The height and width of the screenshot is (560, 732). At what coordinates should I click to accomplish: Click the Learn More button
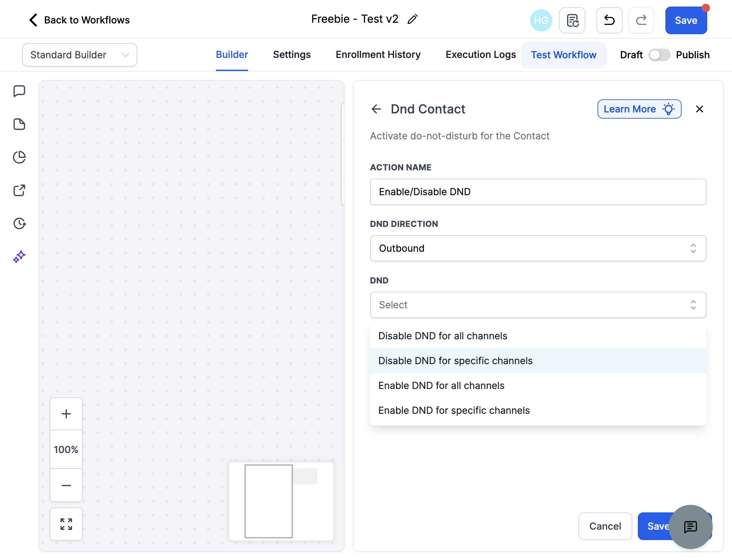pos(639,109)
